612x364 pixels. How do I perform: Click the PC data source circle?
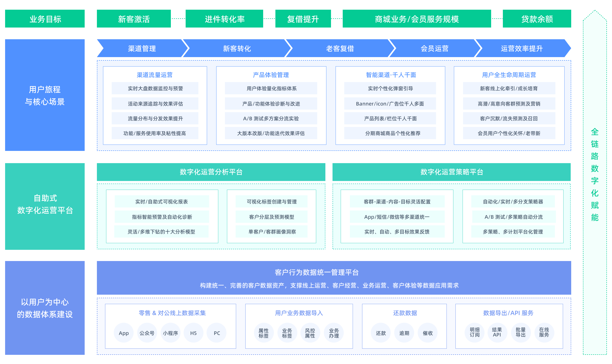[x=217, y=333]
